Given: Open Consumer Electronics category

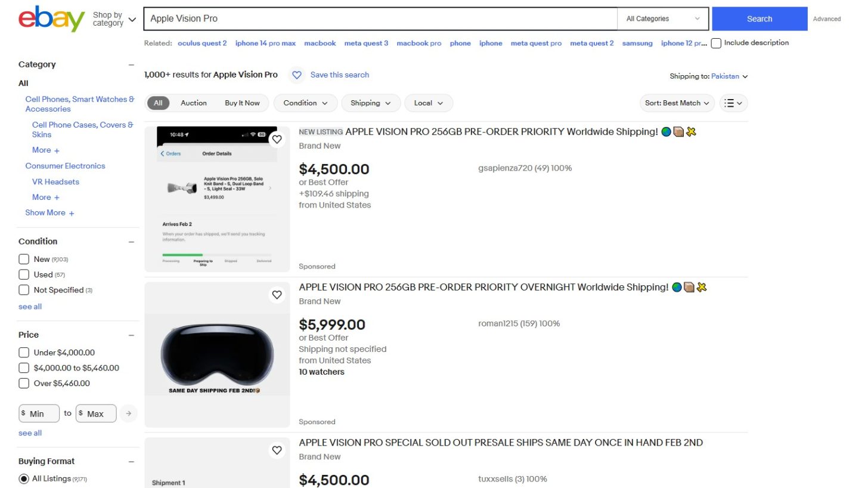Looking at the screenshot, I should 65,166.
